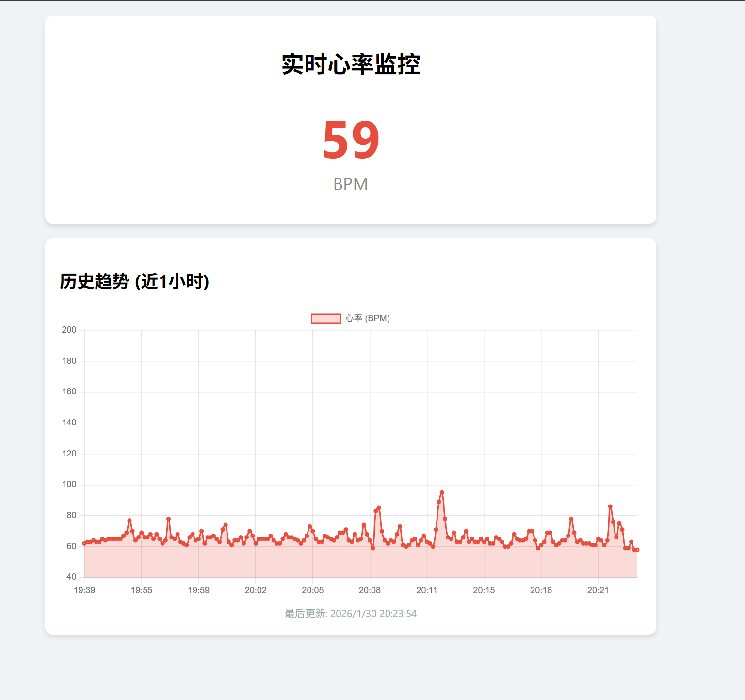Click the 历史趋势 (近1小时) heading
The width and height of the screenshot is (745, 700).
pyautogui.click(x=134, y=281)
